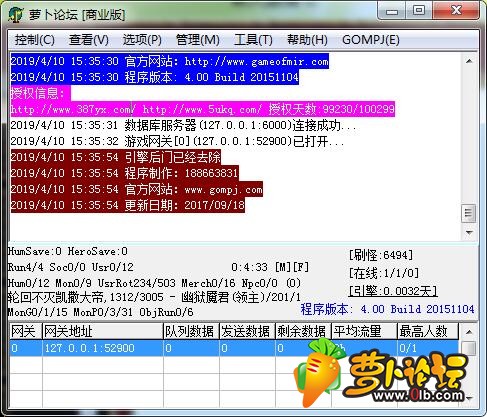Click the 剩余数据 column header
487x417 pixels.
303,331
